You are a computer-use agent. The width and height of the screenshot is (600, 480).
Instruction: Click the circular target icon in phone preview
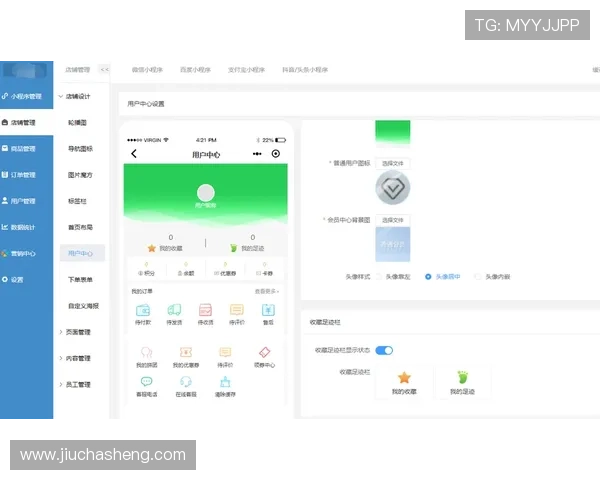point(276,154)
